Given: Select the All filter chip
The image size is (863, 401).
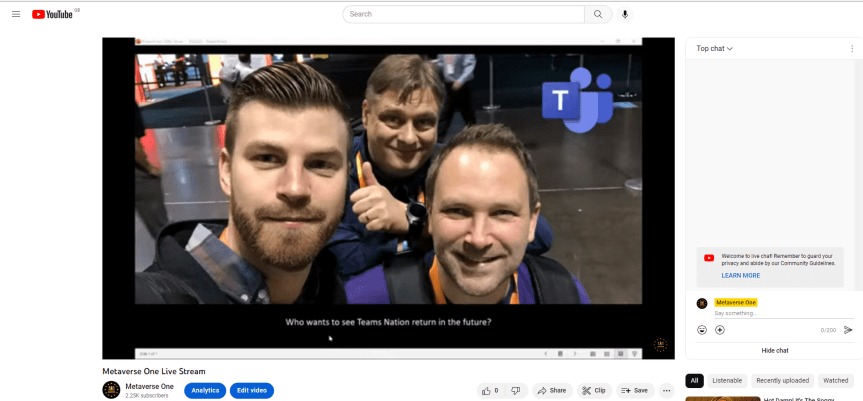Looking at the screenshot, I should [694, 381].
